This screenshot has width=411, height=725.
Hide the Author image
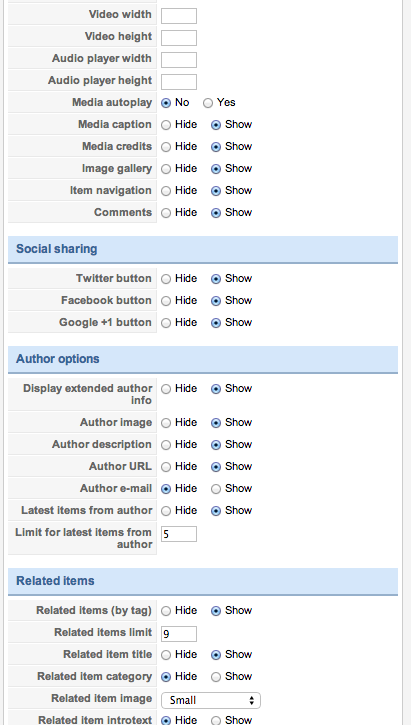click(166, 423)
